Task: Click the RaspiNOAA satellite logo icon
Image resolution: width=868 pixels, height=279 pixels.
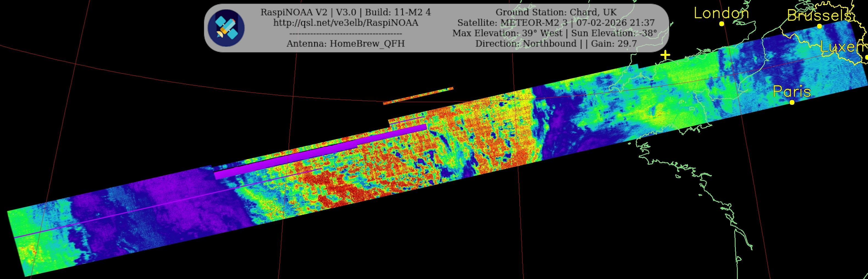Action: point(226,28)
